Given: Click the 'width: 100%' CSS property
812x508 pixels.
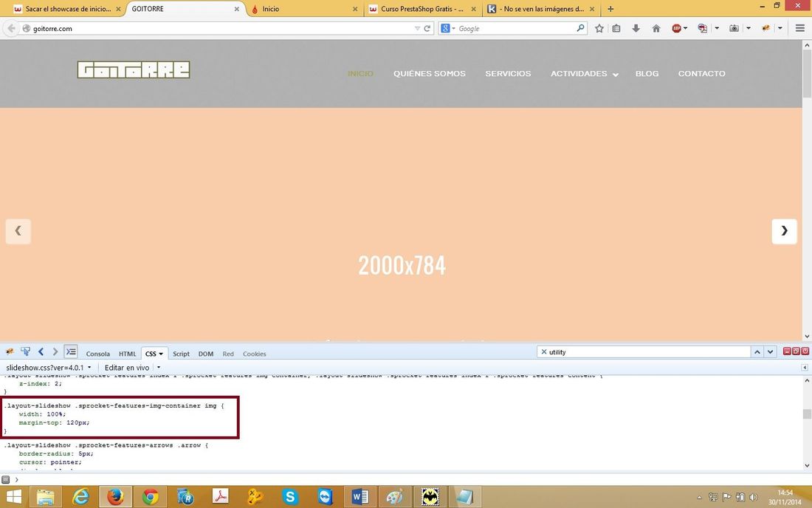Looking at the screenshot, I should tap(43, 414).
